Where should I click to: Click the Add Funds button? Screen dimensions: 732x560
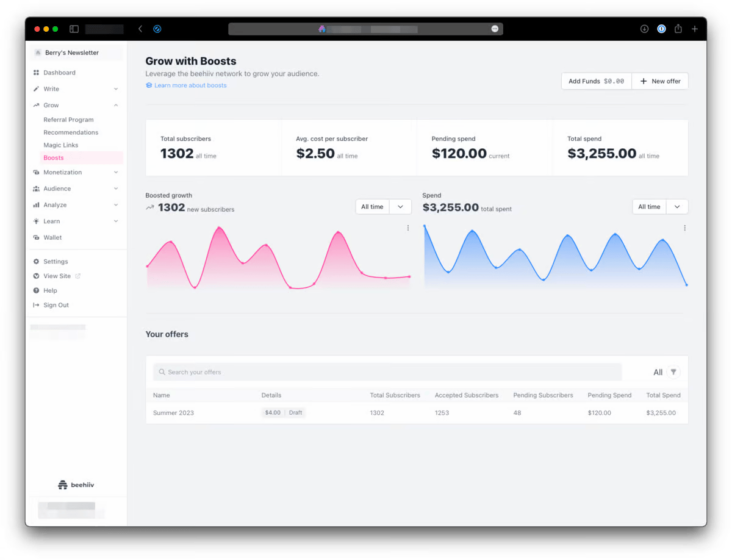pos(597,81)
